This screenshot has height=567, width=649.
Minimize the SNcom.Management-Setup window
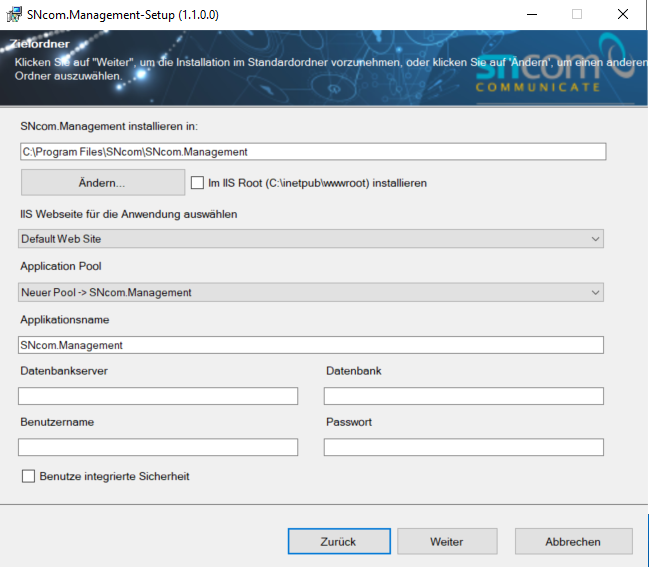(x=530, y=14)
